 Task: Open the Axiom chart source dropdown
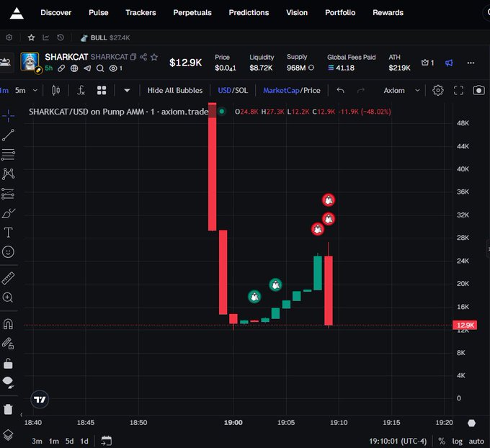pyautogui.click(x=401, y=91)
